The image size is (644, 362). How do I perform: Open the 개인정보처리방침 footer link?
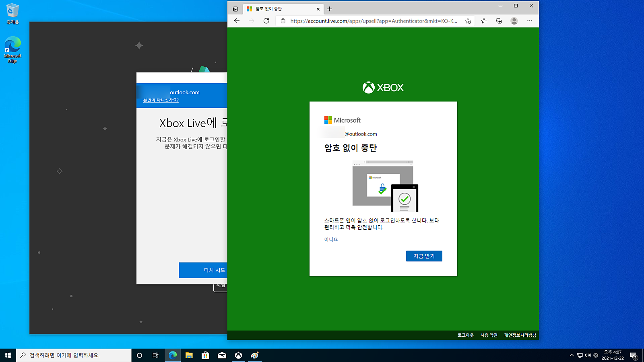pyautogui.click(x=520, y=335)
